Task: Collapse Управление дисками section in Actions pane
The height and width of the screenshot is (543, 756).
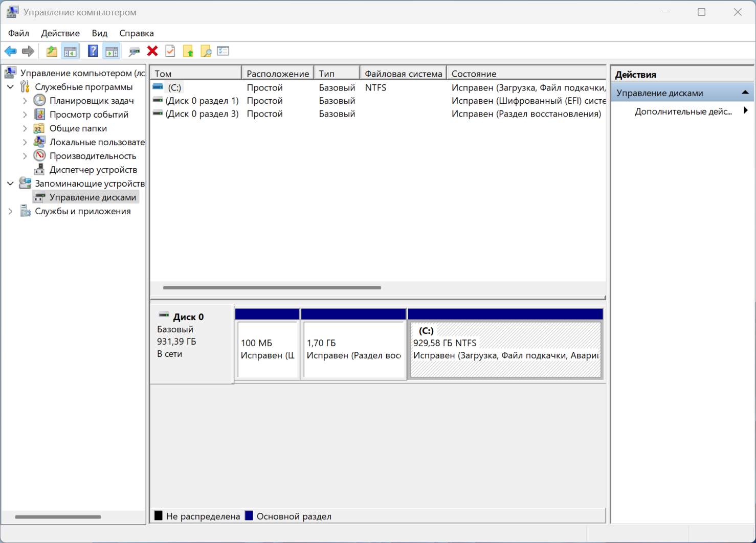Action: (x=745, y=93)
